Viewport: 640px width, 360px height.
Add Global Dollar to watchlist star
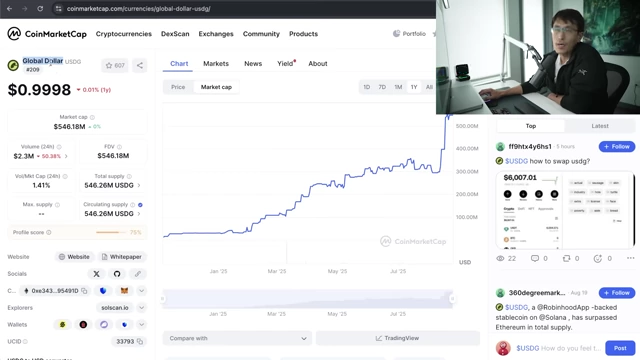pyautogui.click(x=115, y=65)
